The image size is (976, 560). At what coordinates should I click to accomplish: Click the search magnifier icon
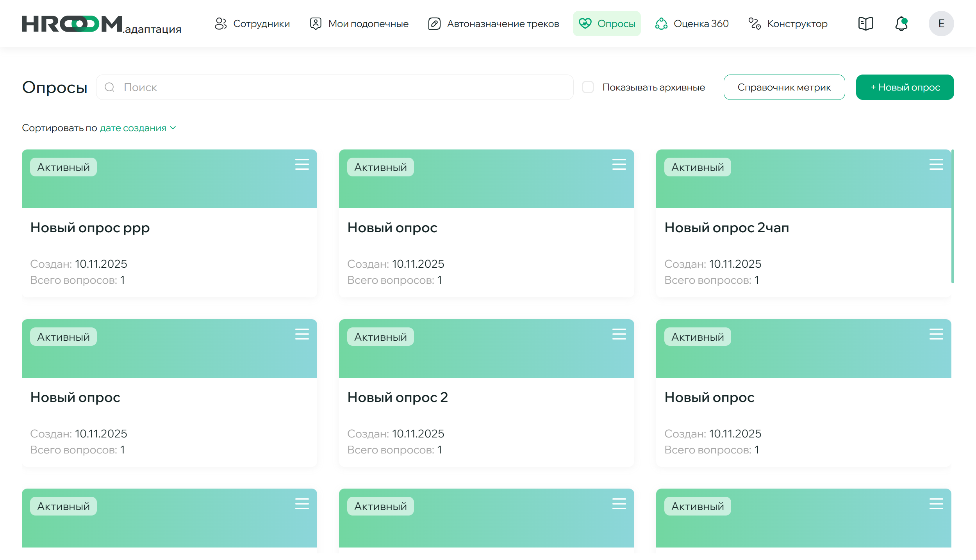(x=110, y=87)
